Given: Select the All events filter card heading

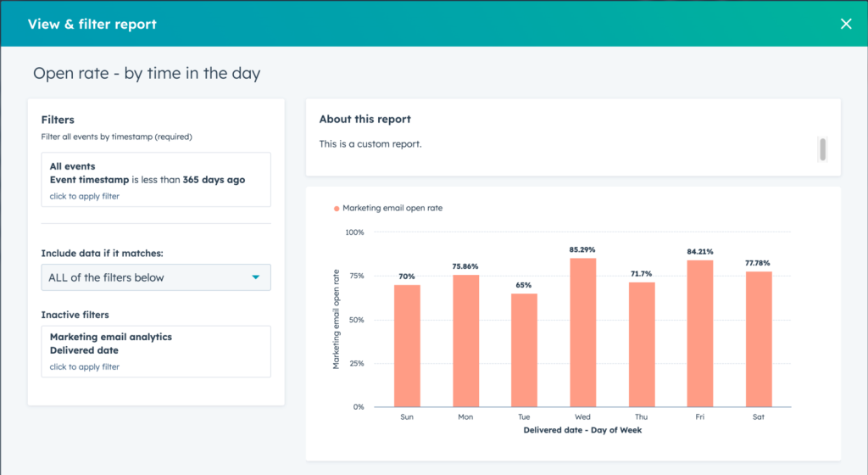Looking at the screenshot, I should click(73, 166).
